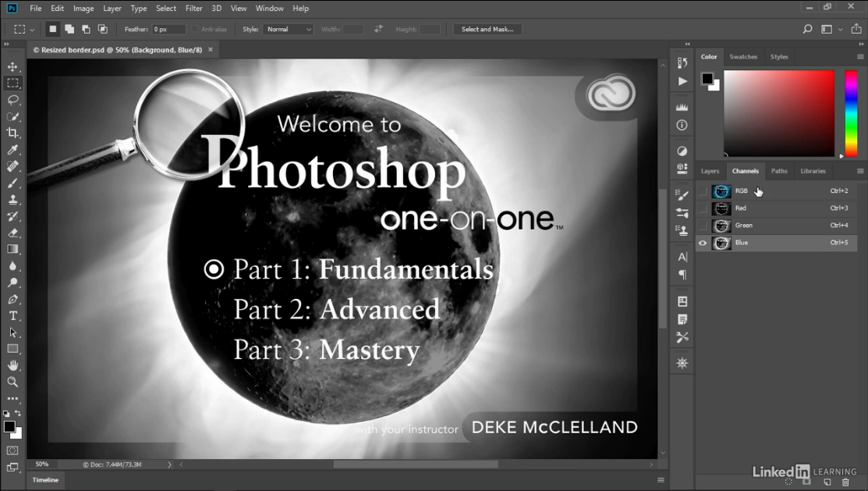Screen dimensions: 868x491
Task: Open the Timeline panel menu
Action: 661,480
